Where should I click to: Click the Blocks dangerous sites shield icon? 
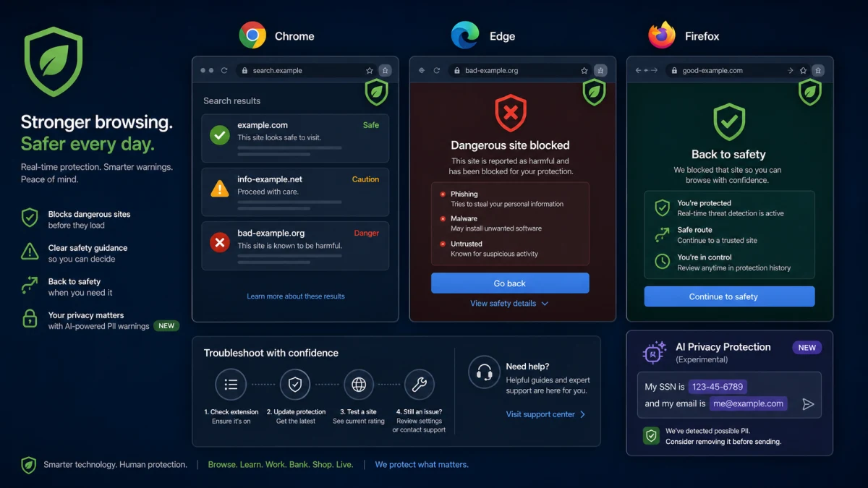(x=30, y=218)
